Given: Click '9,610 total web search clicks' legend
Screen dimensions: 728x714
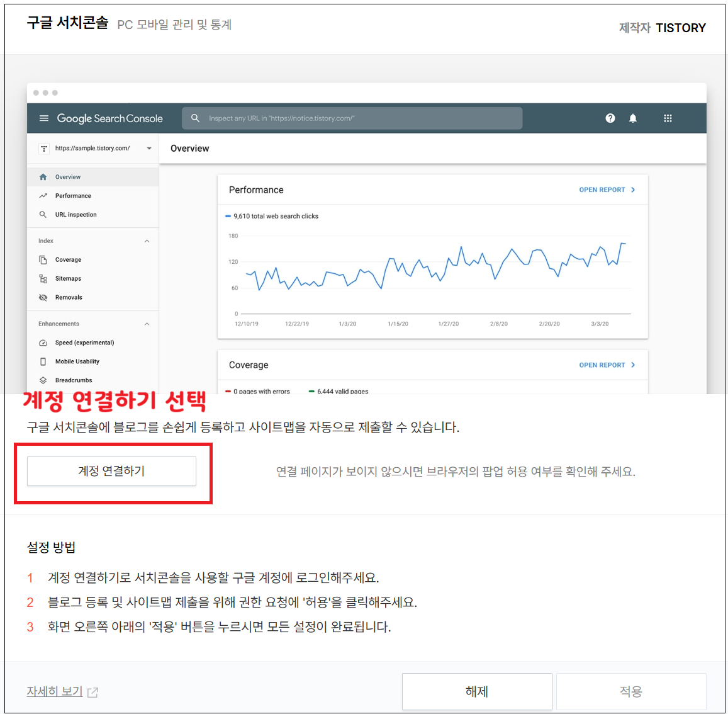Looking at the screenshot, I should (272, 216).
